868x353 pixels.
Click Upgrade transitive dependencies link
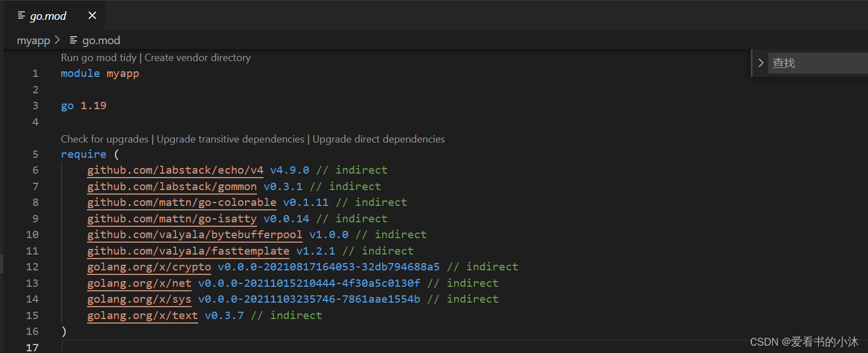tap(230, 139)
